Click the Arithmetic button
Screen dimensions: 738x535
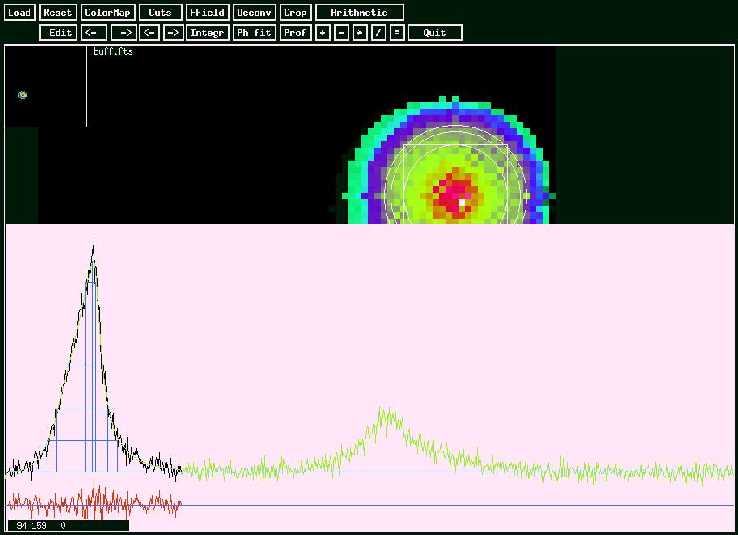[359, 13]
